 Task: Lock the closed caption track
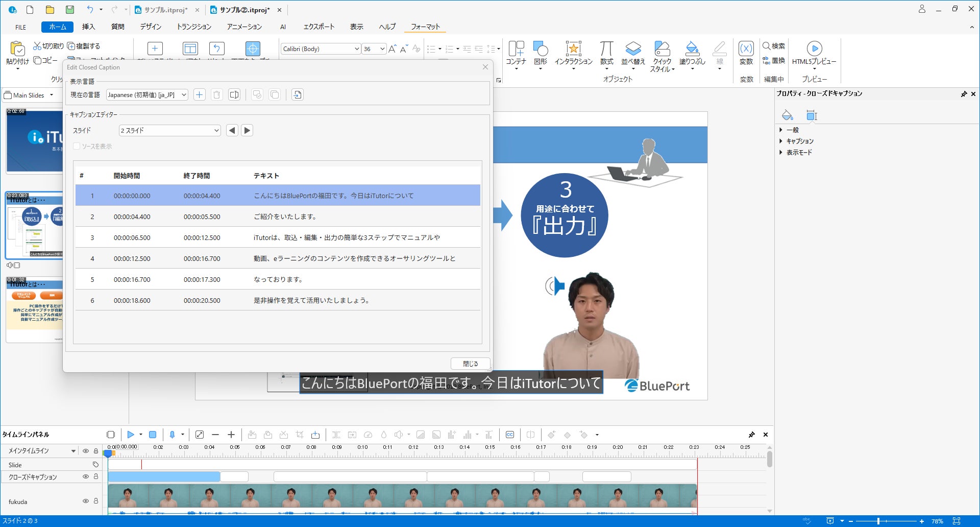[x=95, y=476]
